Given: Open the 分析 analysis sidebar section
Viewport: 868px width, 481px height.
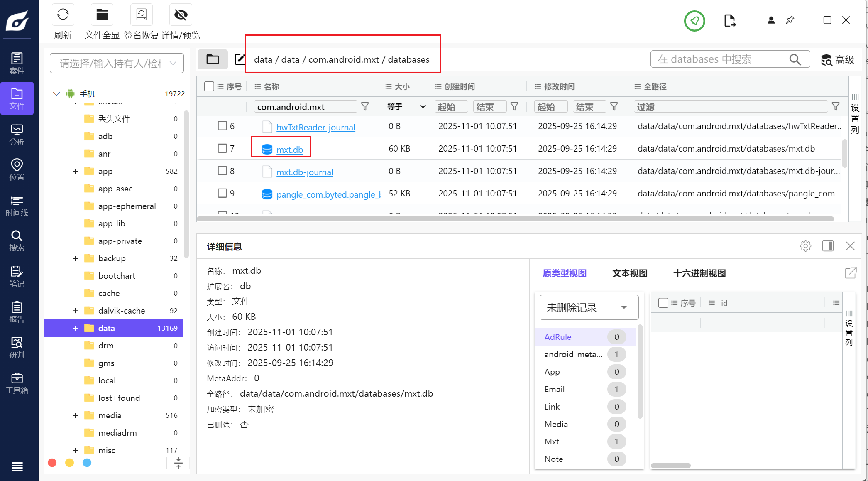Looking at the screenshot, I should click(17, 135).
